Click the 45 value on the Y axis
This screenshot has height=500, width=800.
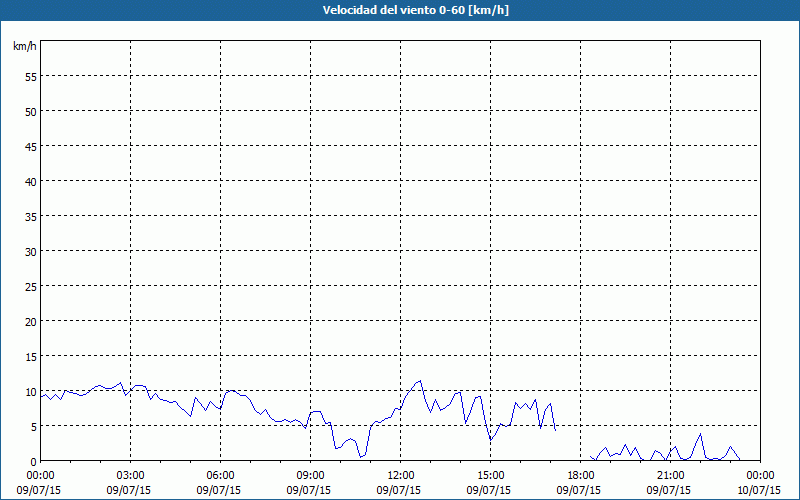point(31,146)
